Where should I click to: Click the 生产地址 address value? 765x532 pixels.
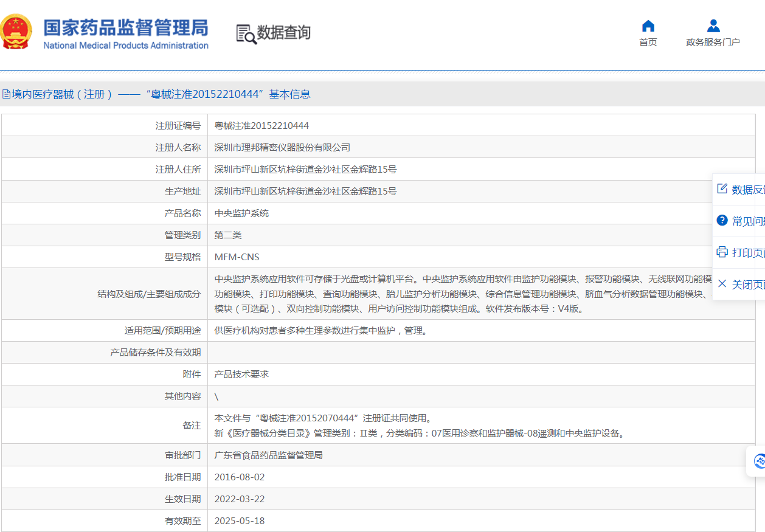(306, 192)
